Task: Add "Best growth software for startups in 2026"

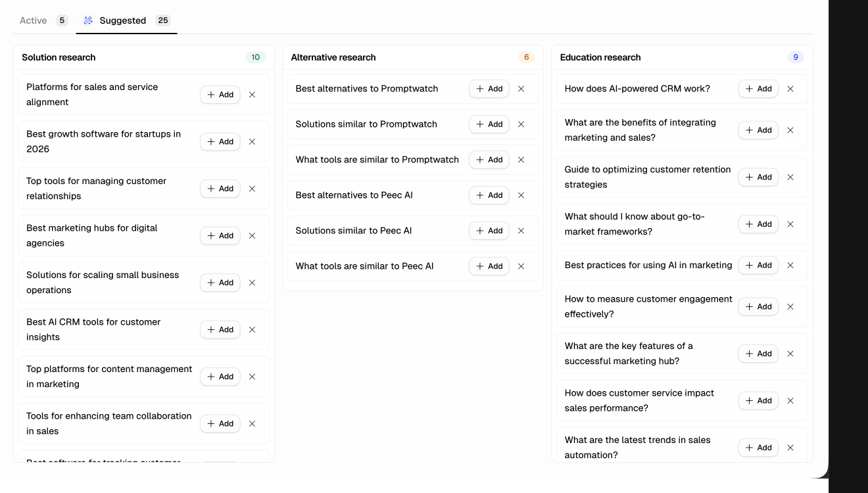Action: [220, 141]
